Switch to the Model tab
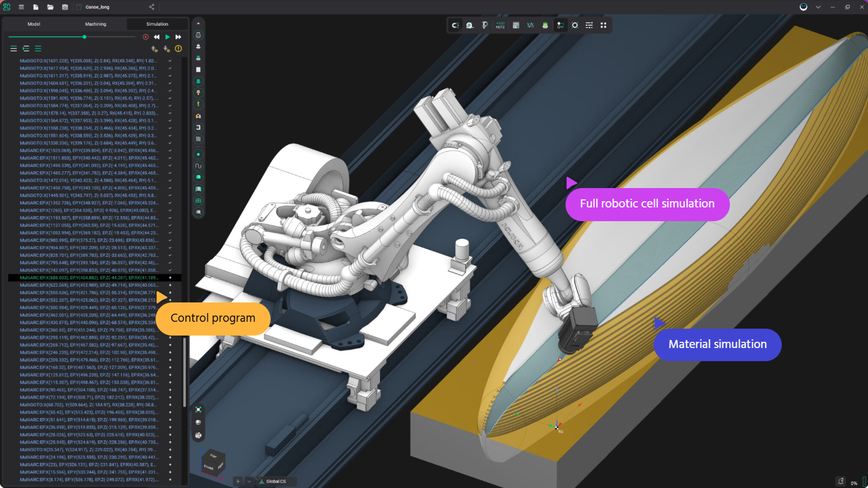This screenshot has width=868, height=488. (x=34, y=24)
